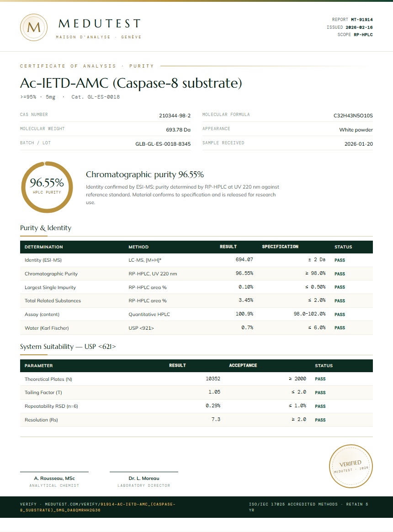
Task: Click the Water (Karl Fischer) row label
Action: 47,328
